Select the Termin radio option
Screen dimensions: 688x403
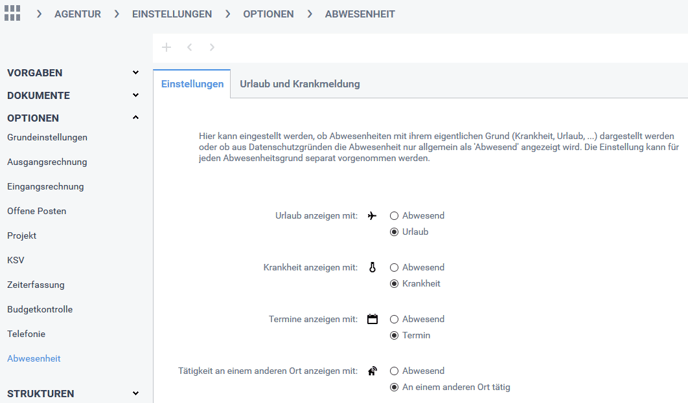[x=395, y=336]
